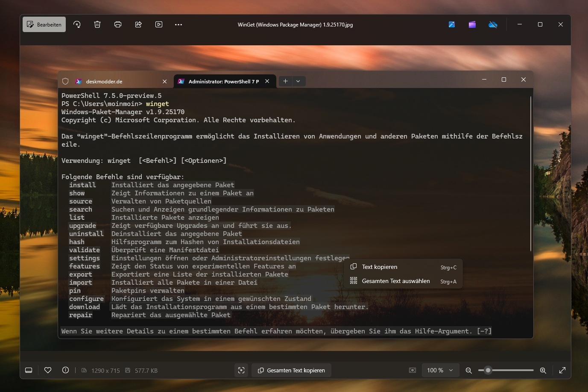This screenshot has width=588, height=392.
Task: Click the 'upgrade' command text
Action: [82, 226]
